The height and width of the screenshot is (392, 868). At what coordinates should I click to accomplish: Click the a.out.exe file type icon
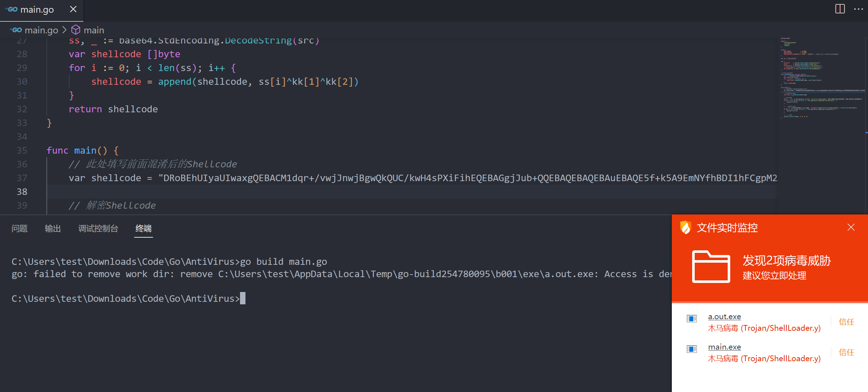tap(692, 319)
